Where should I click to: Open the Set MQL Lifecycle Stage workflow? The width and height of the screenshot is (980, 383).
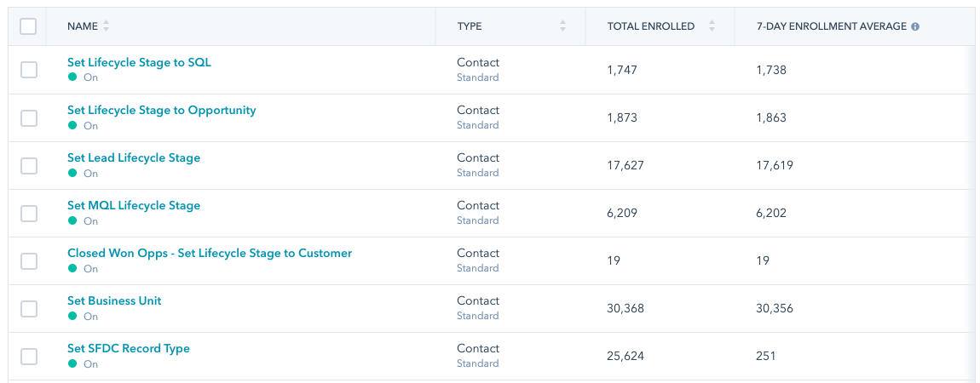click(x=134, y=205)
